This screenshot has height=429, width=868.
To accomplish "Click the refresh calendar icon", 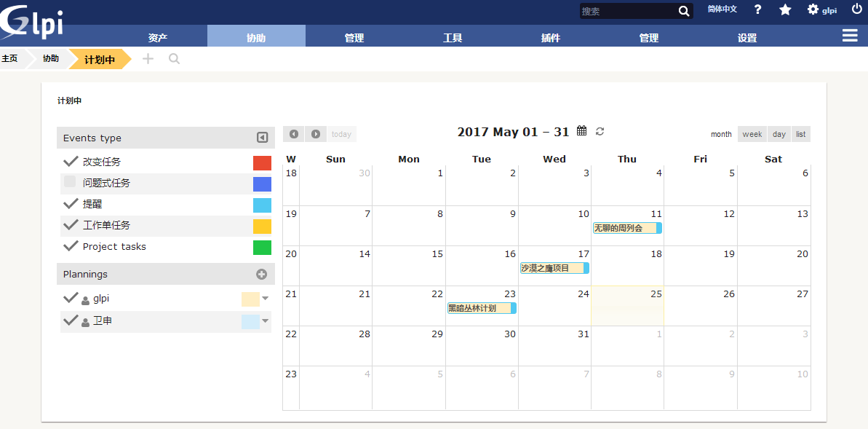I will click(x=600, y=131).
